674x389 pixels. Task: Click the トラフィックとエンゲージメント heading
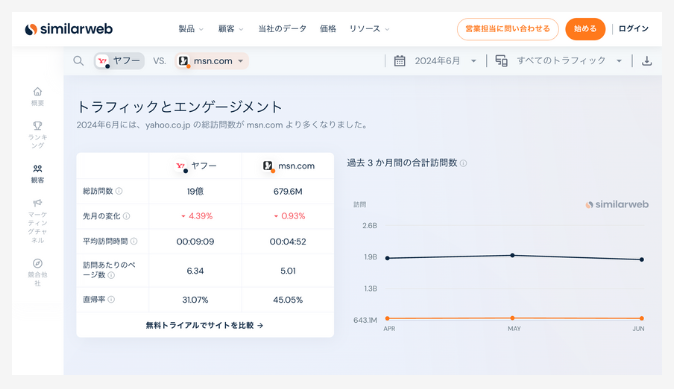[179, 107]
